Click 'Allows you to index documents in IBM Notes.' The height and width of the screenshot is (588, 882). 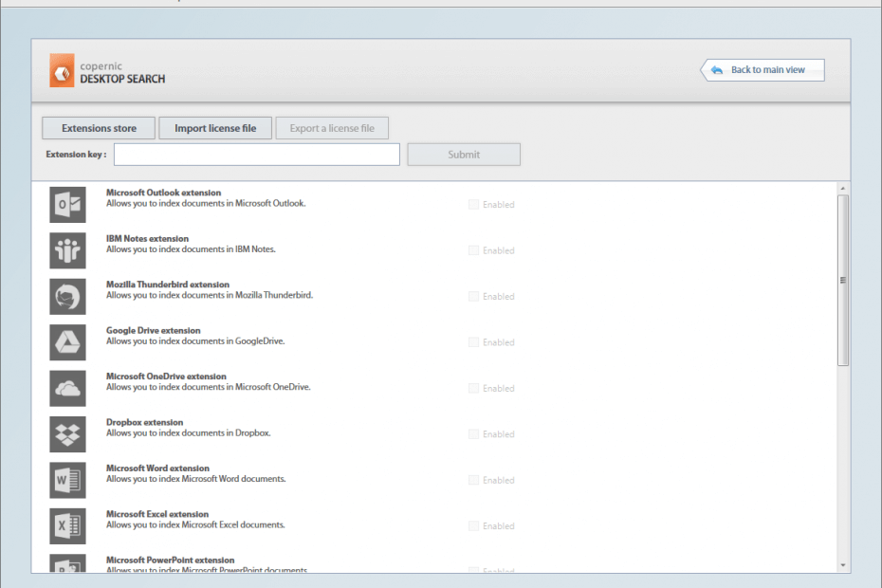click(x=191, y=249)
